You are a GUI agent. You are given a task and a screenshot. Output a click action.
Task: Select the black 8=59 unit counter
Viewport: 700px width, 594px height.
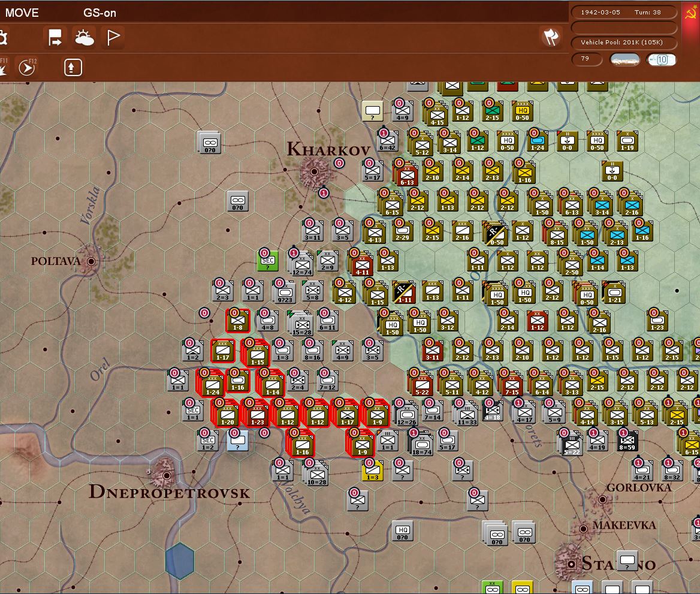(627, 441)
